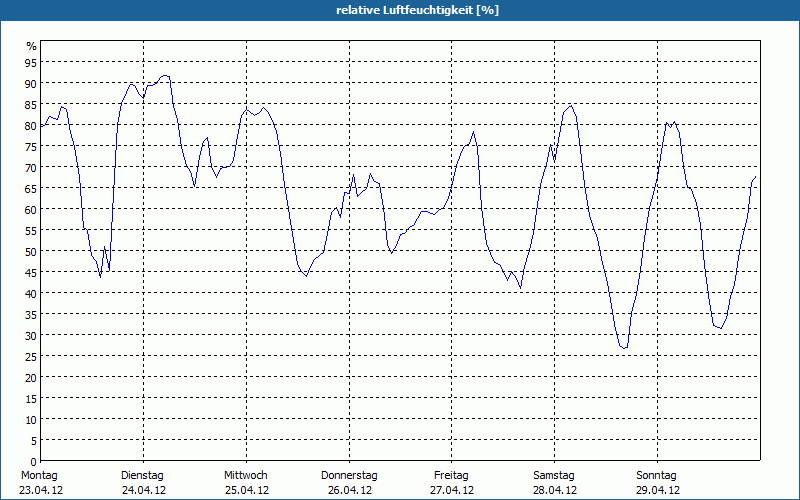
Task: Pick the date '26.04.12'
Action: pos(349,490)
